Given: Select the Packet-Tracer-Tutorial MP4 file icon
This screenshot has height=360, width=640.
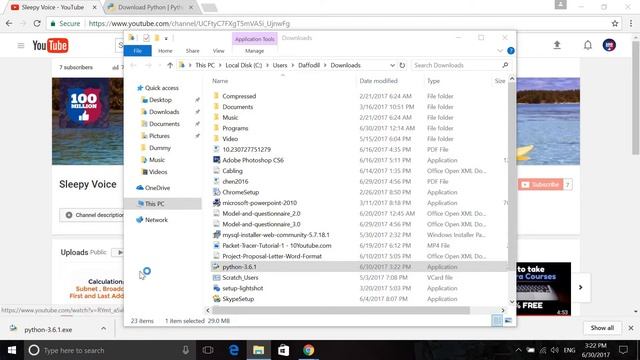Looking at the screenshot, I should coord(216,245).
